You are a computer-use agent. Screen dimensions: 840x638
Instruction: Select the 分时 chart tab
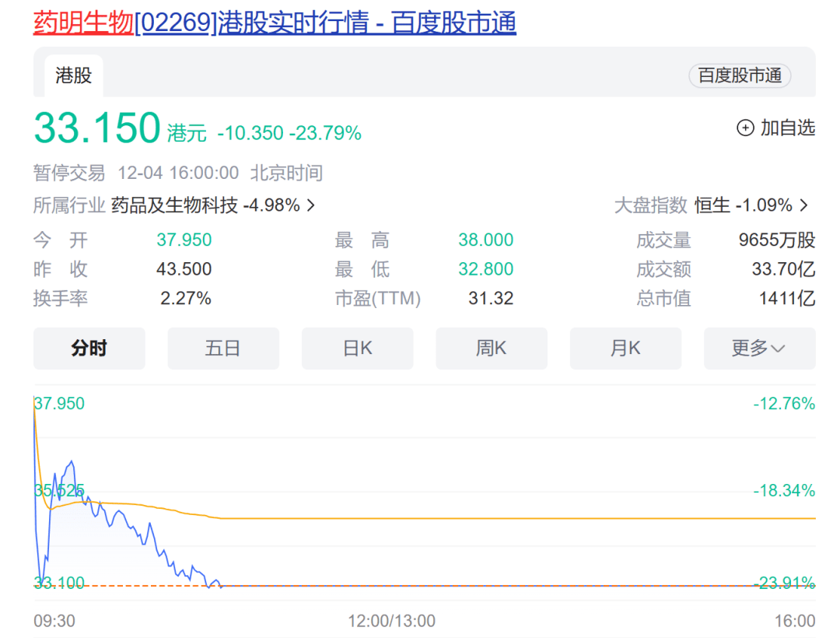coord(89,349)
